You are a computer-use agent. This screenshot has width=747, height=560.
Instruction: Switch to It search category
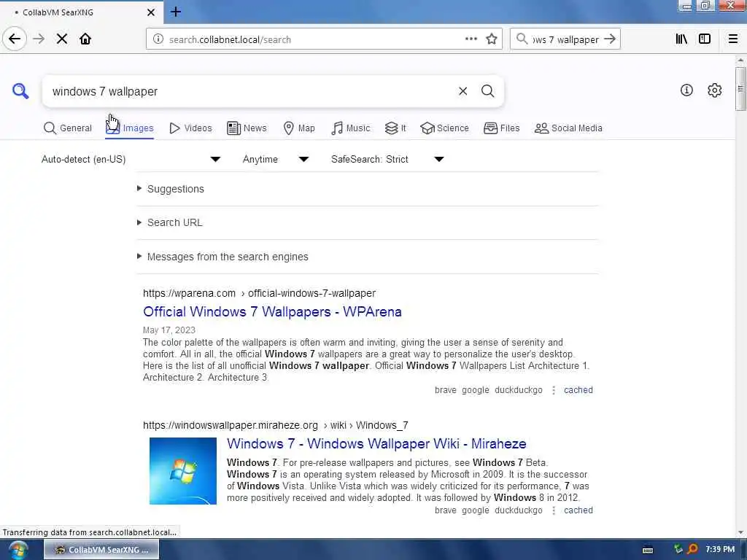[x=395, y=128]
